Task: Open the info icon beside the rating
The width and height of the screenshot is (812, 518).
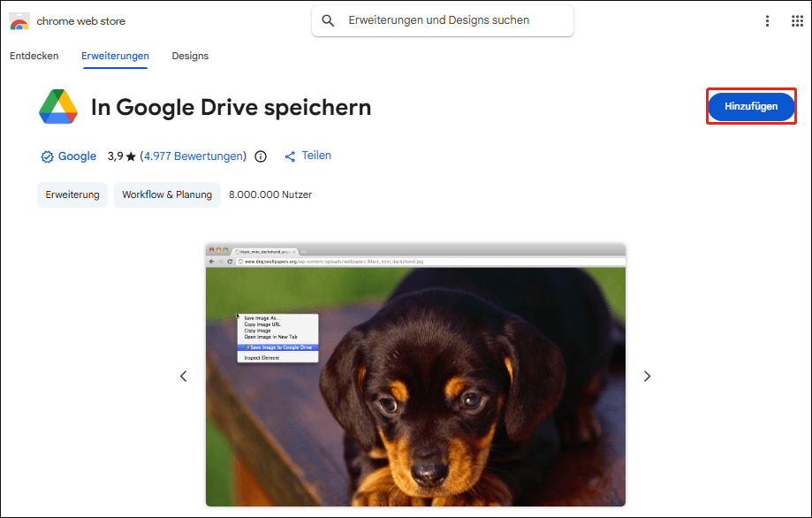Action: [260, 156]
